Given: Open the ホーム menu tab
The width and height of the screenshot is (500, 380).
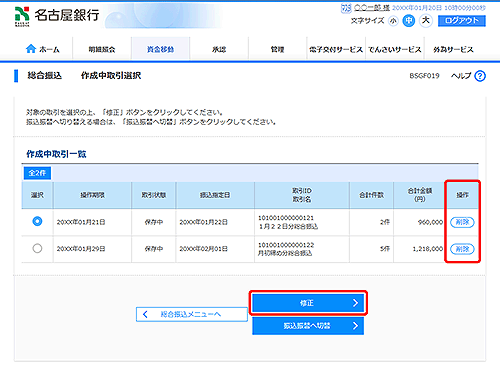Looking at the screenshot, I should [x=43, y=49].
